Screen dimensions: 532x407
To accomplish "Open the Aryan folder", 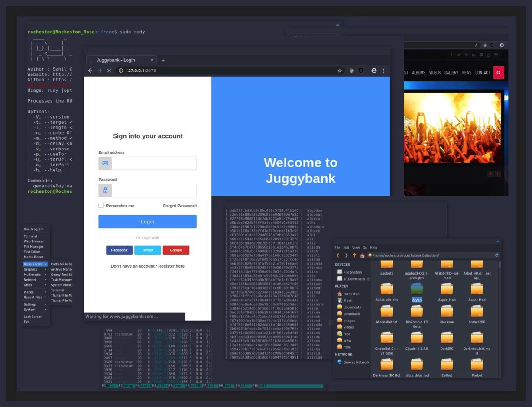I will [x=417, y=292].
